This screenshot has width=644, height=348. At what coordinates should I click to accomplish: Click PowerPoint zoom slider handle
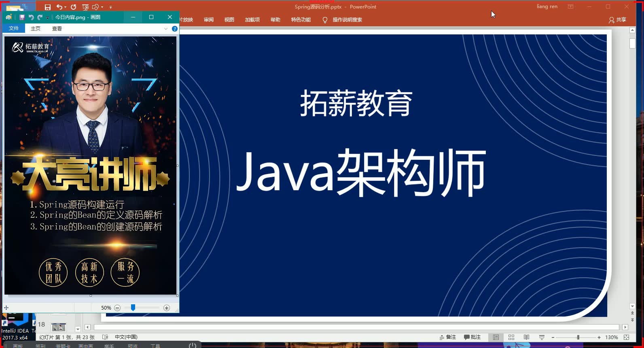coord(578,337)
